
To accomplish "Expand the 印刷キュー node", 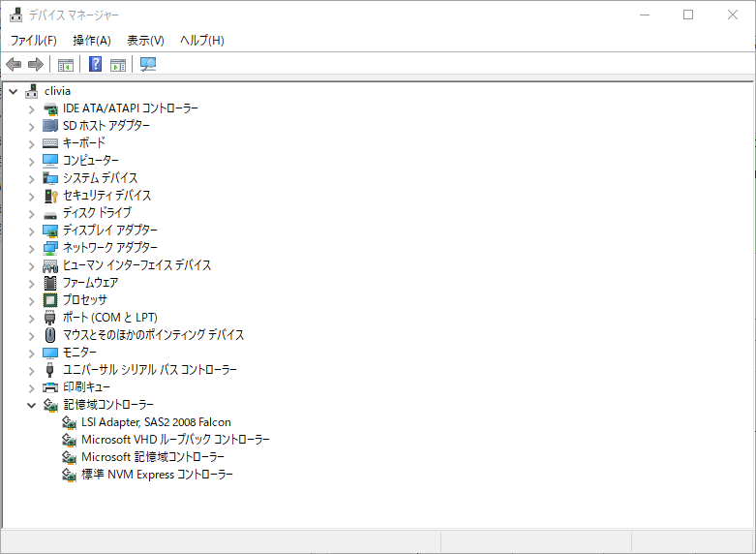I will (31, 388).
